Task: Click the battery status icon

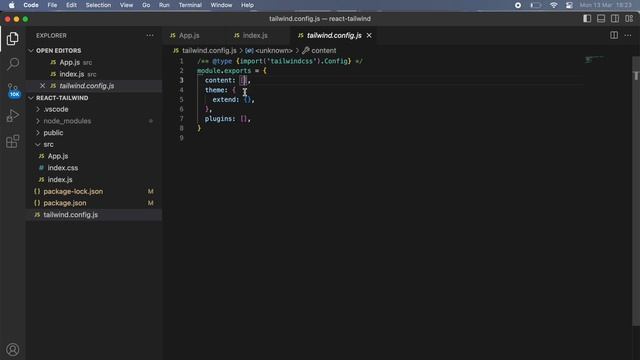Action: tap(536, 5)
